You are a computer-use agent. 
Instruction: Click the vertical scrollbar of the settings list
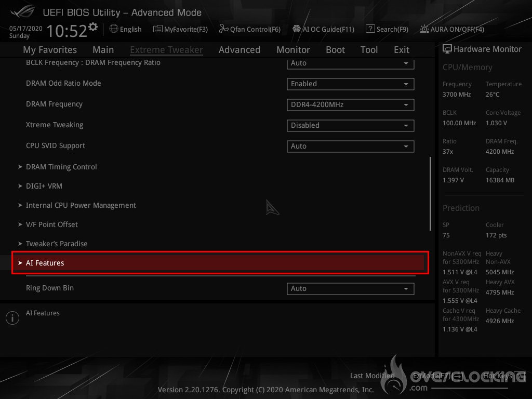point(430,193)
